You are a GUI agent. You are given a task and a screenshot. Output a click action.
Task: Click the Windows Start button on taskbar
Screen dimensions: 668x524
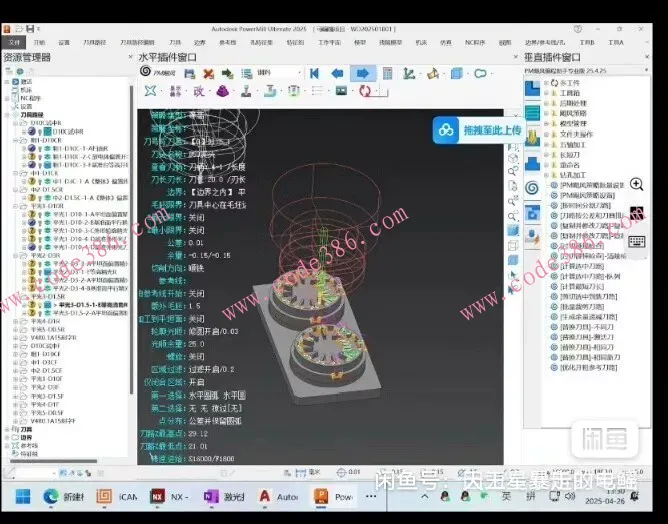pos(21,497)
